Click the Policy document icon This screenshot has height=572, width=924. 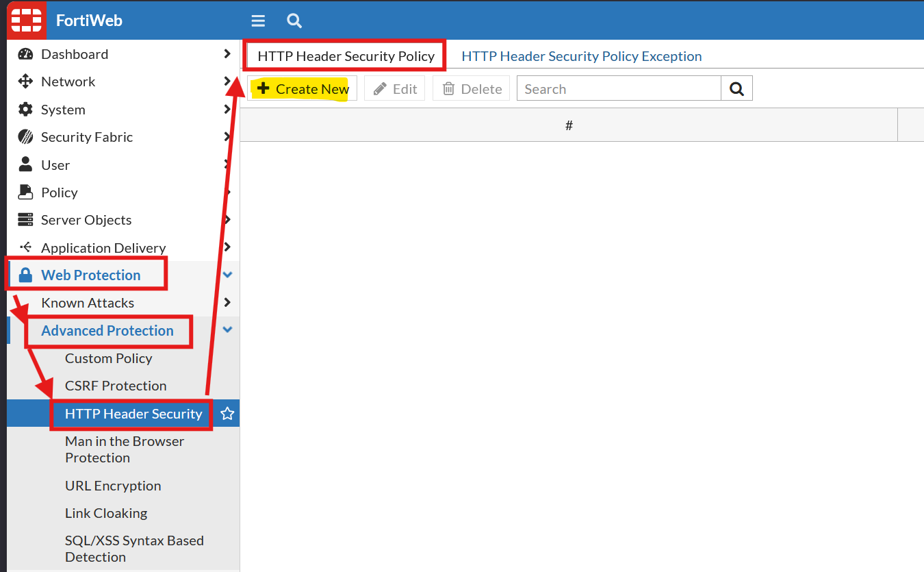(25, 192)
